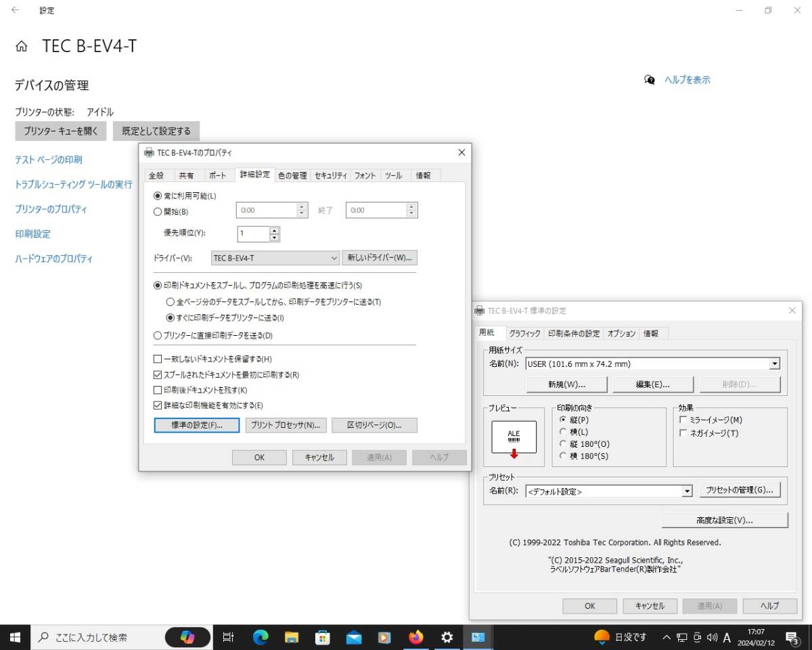Open Copilot from the taskbar

pos(187,636)
